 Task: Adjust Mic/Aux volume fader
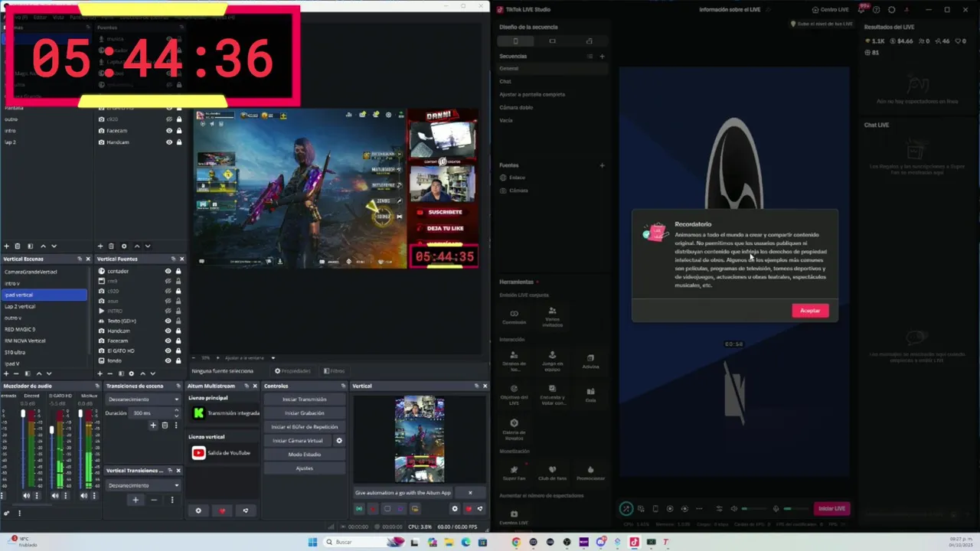80,414
